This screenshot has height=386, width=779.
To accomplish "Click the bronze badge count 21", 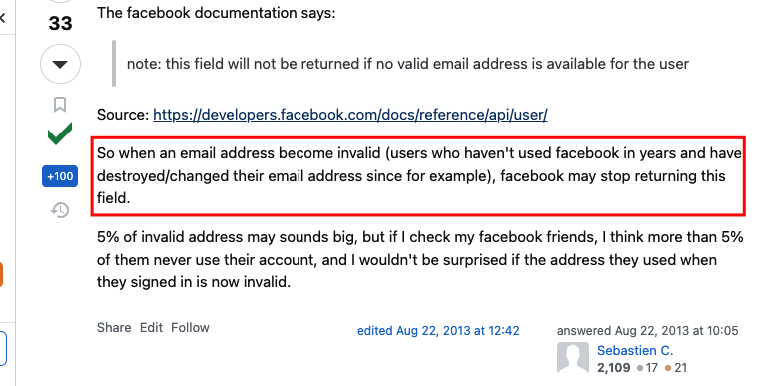I will point(676,368).
